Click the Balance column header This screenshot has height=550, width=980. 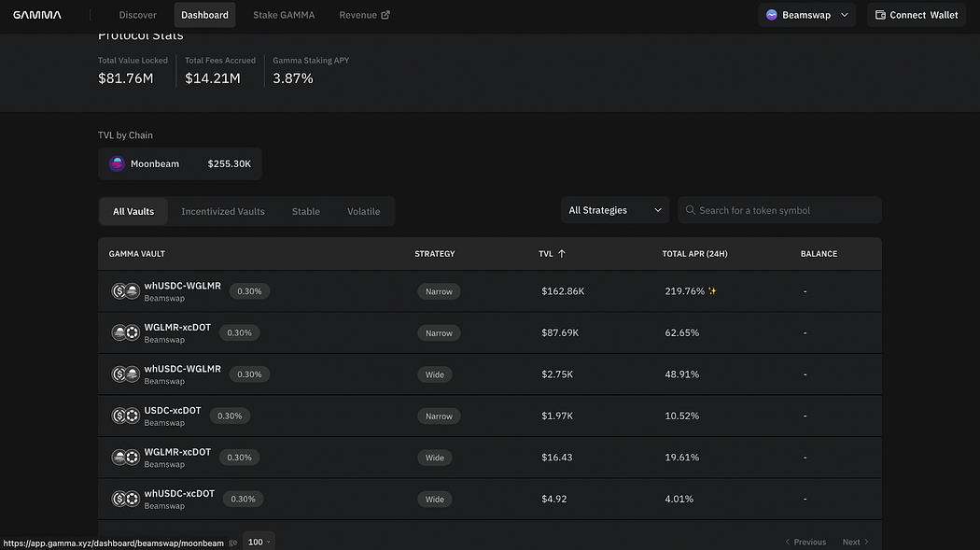(x=819, y=254)
